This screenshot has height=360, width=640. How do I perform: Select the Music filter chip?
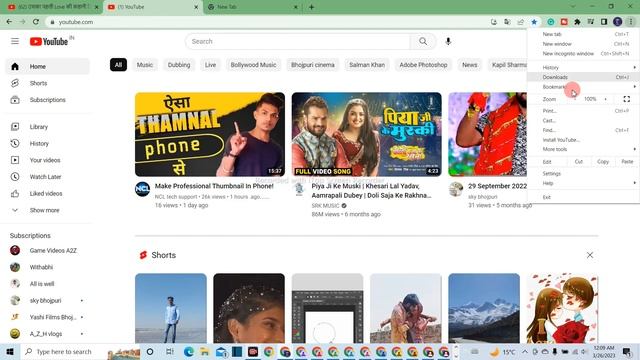coord(144,65)
